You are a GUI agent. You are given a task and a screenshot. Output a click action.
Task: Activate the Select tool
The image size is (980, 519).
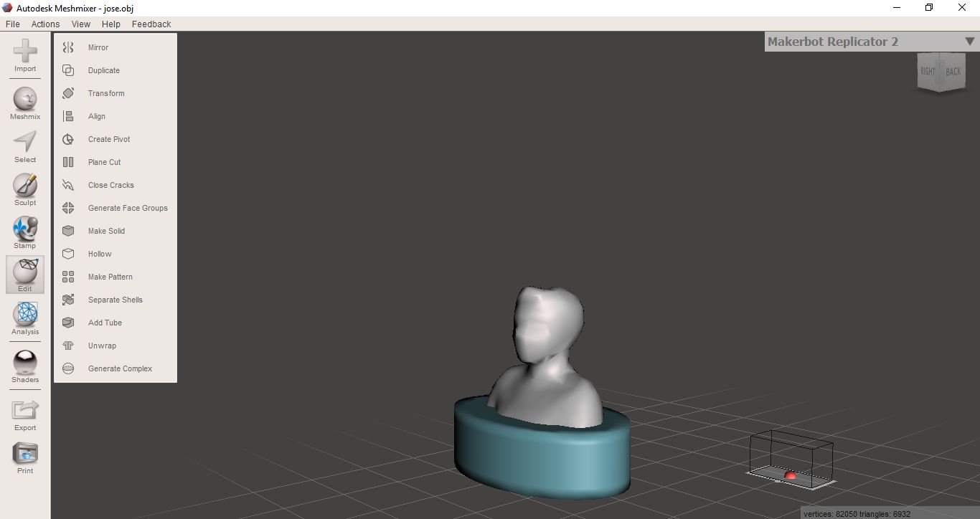(25, 146)
